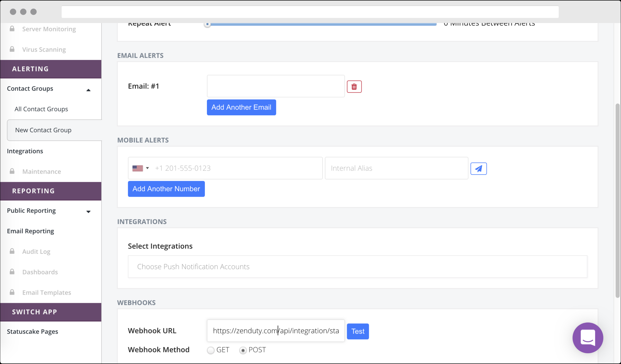Open the chat support bubble
Screen dimensions: 621x364
coord(587,337)
